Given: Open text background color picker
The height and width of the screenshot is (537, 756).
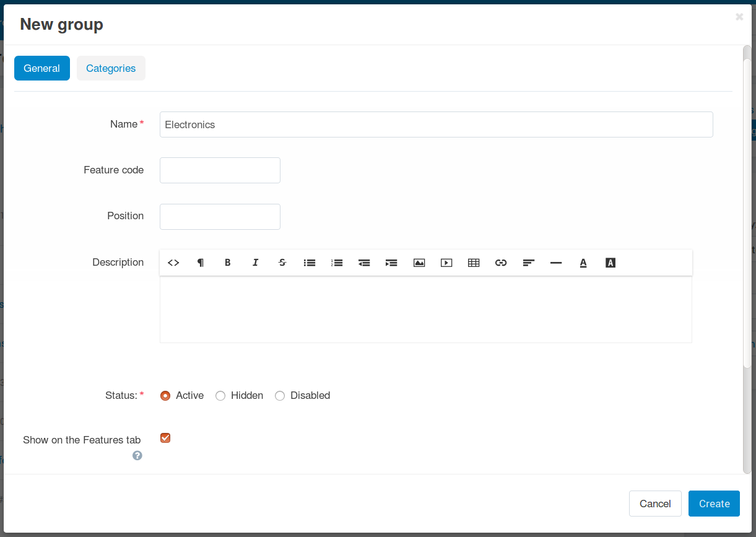Looking at the screenshot, I should coord(610,263).
